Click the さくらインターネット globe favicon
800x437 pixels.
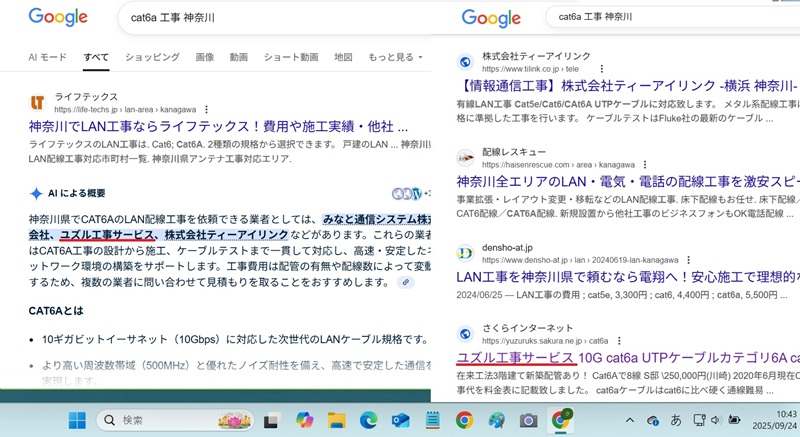[465, 333]
